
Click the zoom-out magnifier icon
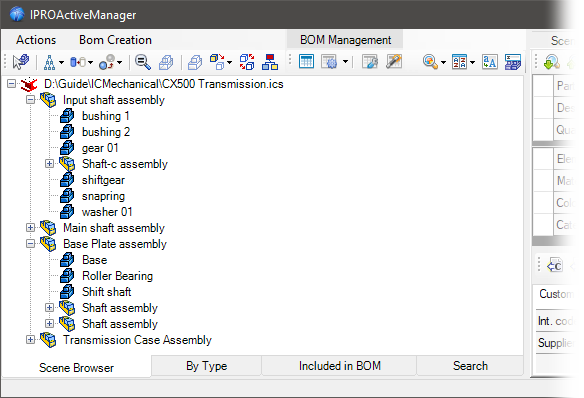143,62
